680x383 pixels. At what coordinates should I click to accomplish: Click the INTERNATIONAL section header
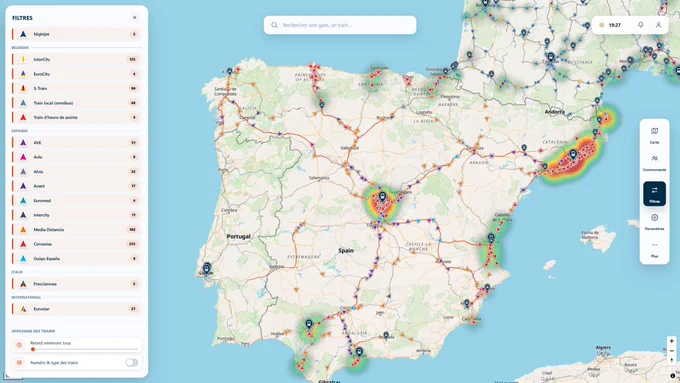(26, 298)
